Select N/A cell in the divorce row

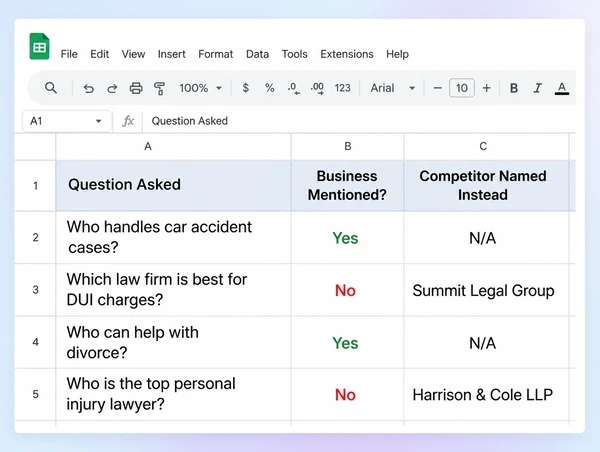(x=486, y=342)
